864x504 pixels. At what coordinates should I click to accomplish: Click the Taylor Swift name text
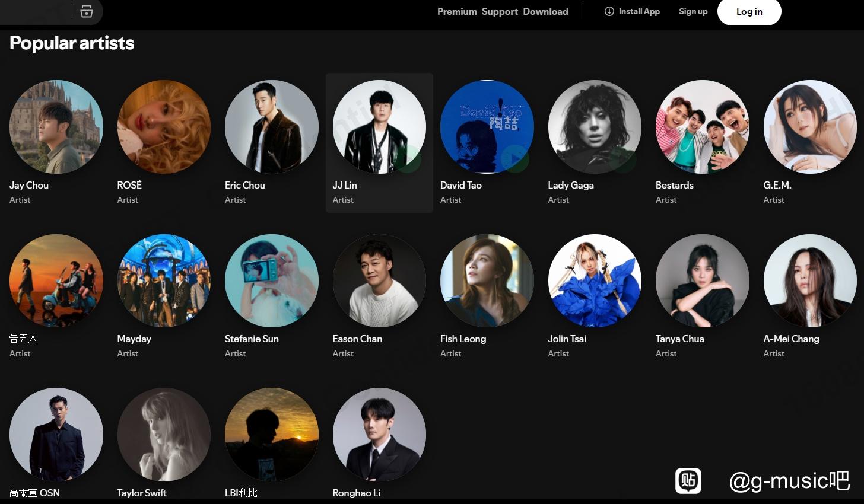[142, 493]
